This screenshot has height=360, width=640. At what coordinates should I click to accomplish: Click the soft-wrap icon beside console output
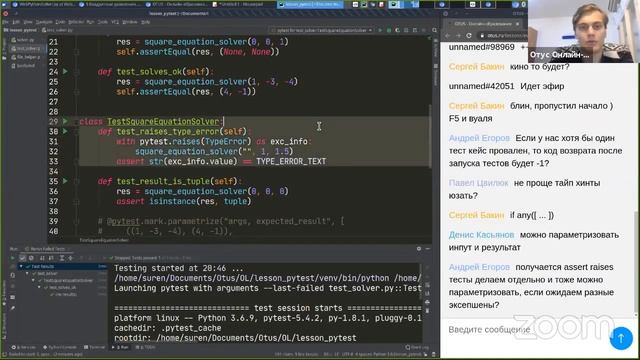coord(427,285)
